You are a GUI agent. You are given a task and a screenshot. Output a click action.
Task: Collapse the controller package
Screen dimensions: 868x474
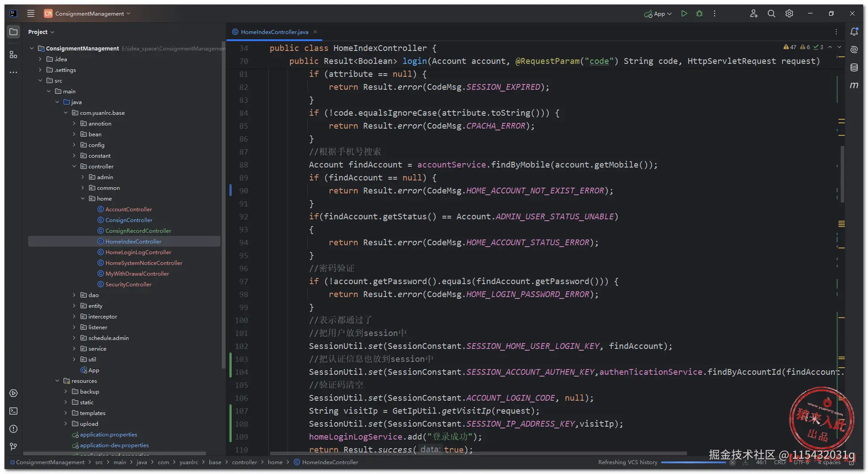coord(74,166)
